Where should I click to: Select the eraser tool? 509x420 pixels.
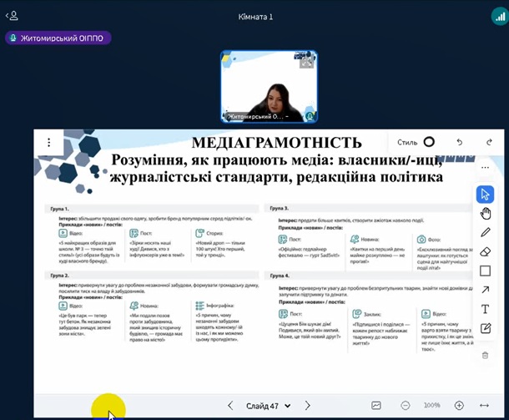[x=486, y=251]
